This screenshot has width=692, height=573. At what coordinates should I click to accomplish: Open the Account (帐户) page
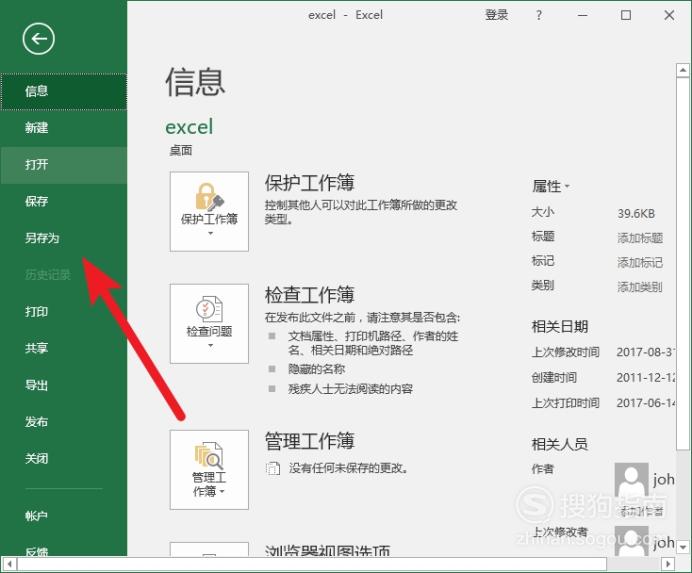[x=64, y=516]
